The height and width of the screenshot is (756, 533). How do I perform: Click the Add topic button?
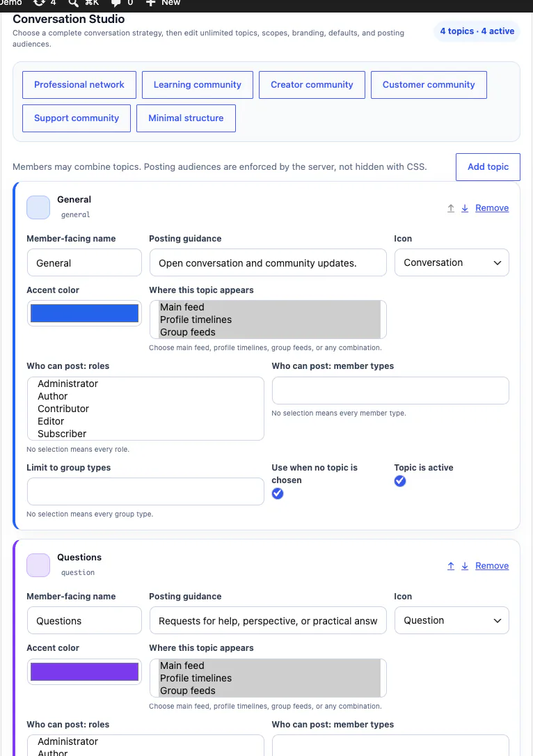coord(488,167)
